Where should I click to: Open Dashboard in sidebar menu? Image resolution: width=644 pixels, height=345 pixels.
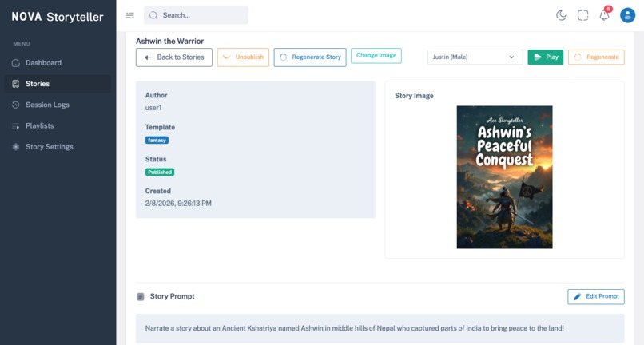tap(58, 63)
